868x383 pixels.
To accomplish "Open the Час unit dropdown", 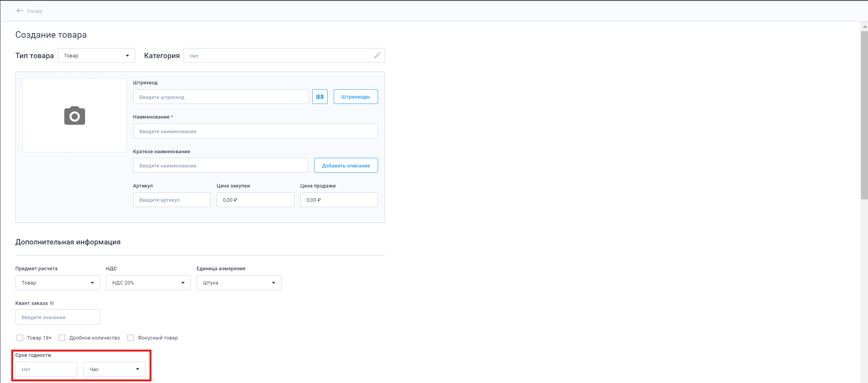I will click(114, 369).
